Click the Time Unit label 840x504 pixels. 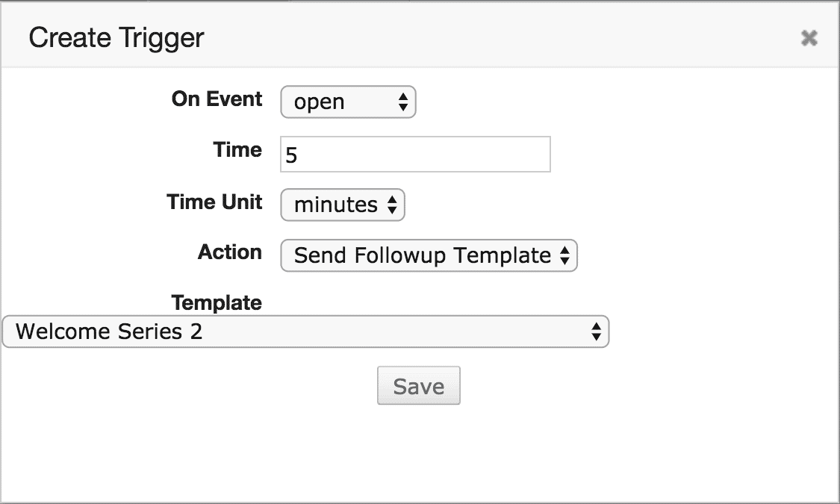214,202
